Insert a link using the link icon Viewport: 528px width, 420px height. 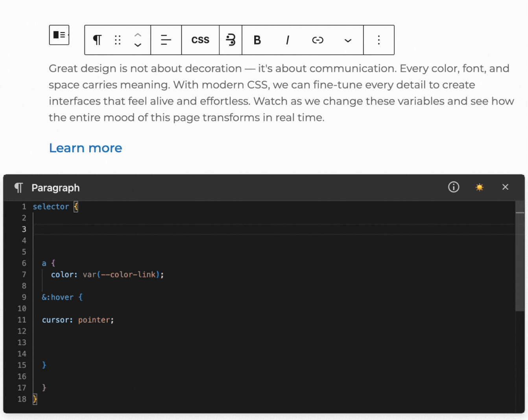click(318, 40)
